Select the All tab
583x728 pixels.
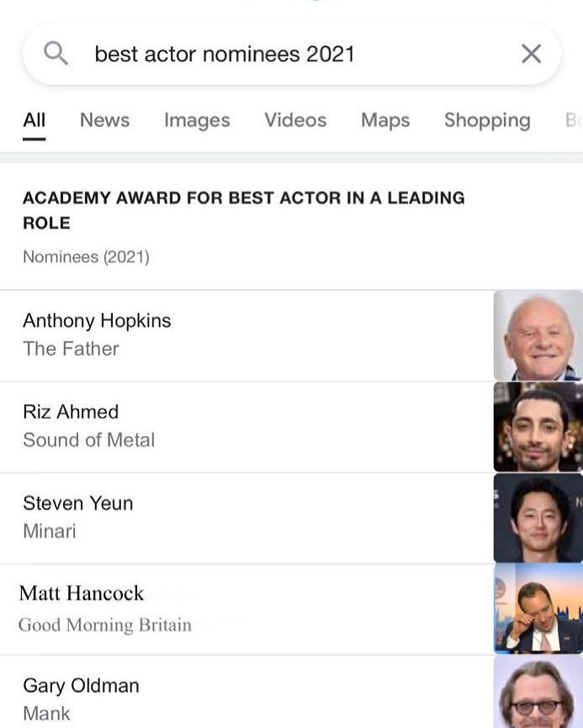[34, 120]
